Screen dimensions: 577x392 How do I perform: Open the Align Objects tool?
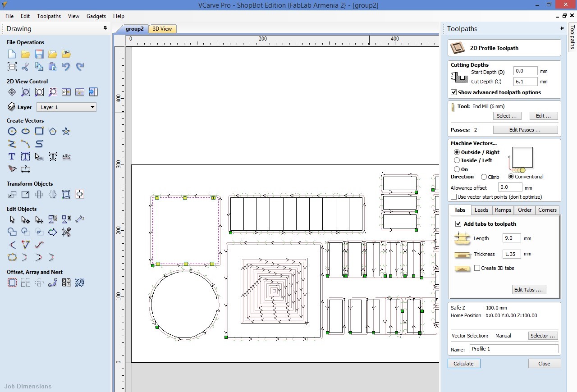coord(80,194)
